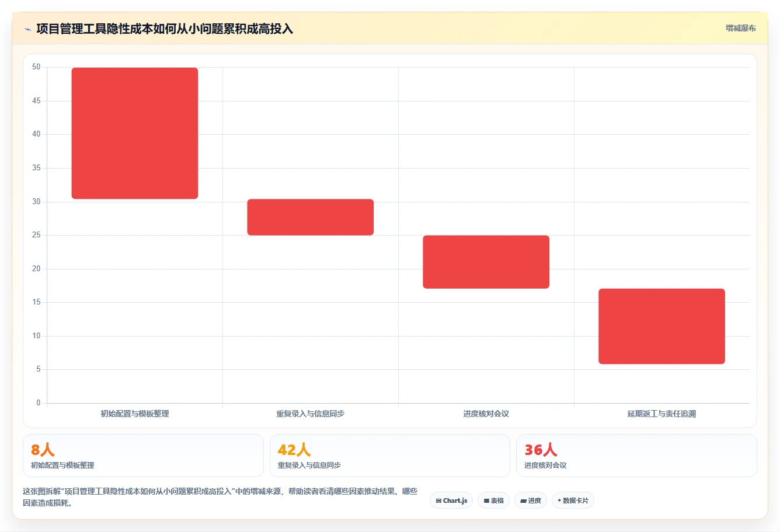Screen dimensions: 780x532
Task: Select the 数据卡片 tag chip
Action: [573, 501]
